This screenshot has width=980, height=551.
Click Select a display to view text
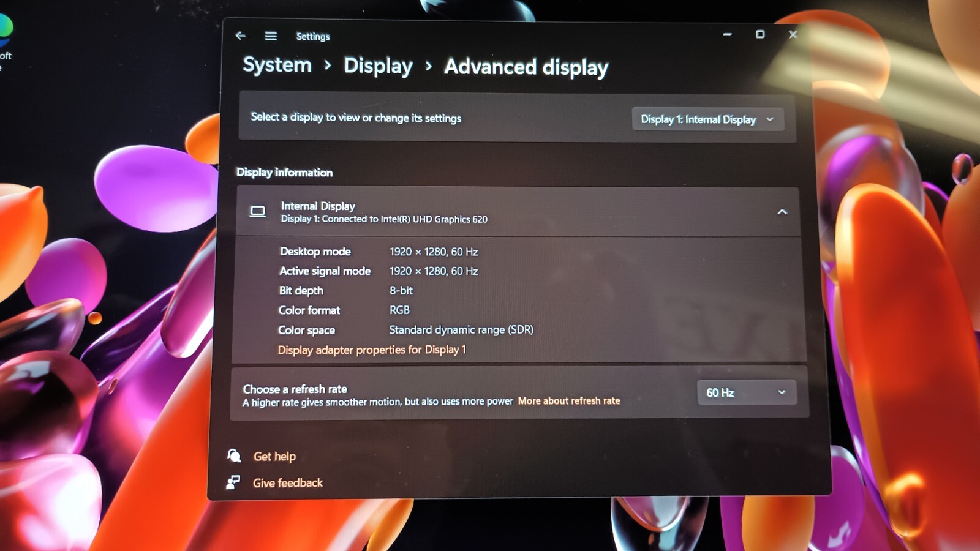(356, 118)
